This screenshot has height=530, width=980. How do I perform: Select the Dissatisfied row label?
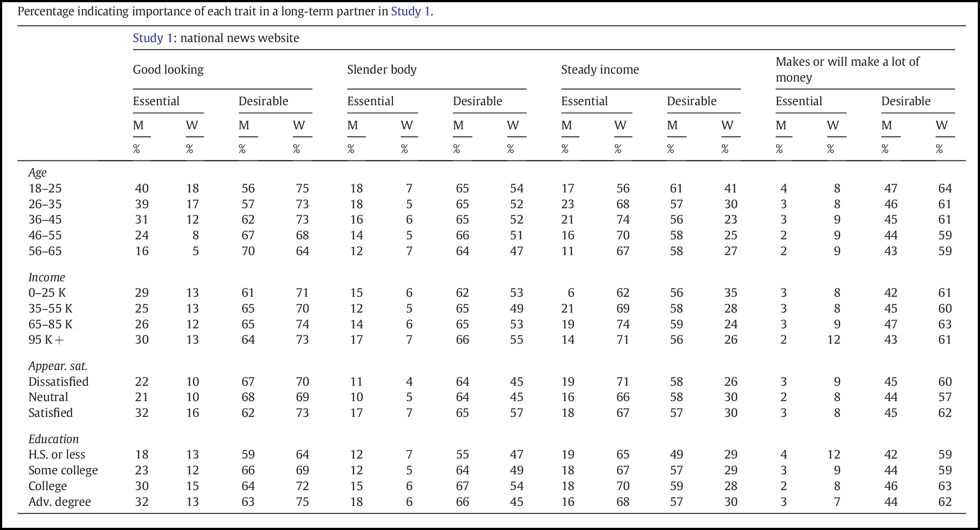[x=58, y=382]
